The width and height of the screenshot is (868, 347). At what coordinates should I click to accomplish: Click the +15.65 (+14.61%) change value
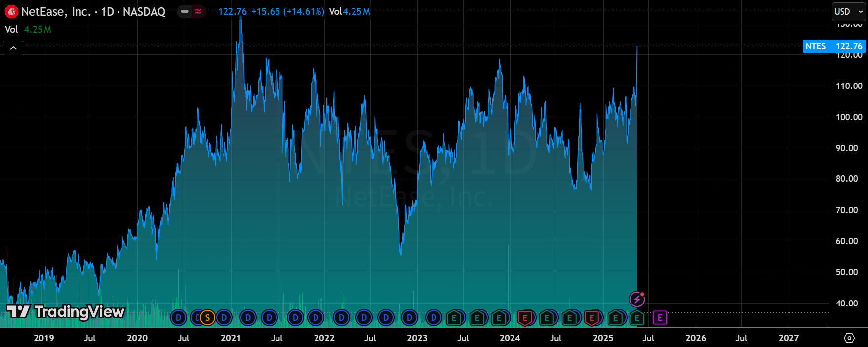point(288,12)
